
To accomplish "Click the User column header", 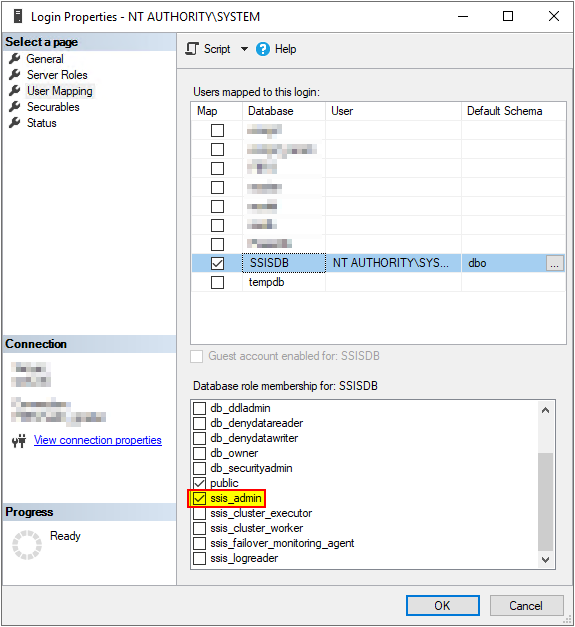I will click(393, 111).
